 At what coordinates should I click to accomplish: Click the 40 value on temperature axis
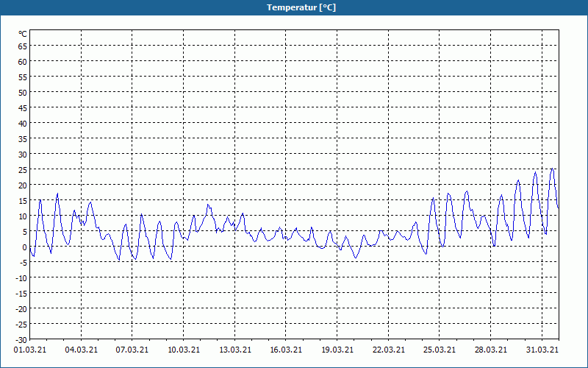tap(23, 124)
